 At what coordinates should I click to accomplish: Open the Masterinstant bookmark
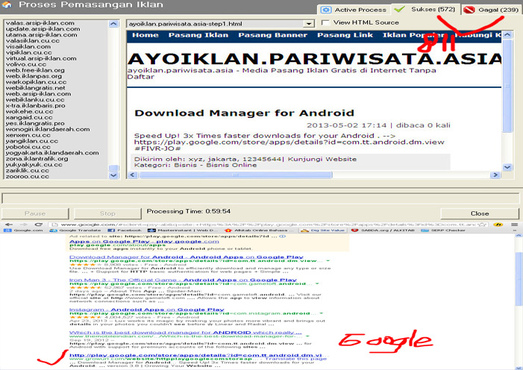182,230
